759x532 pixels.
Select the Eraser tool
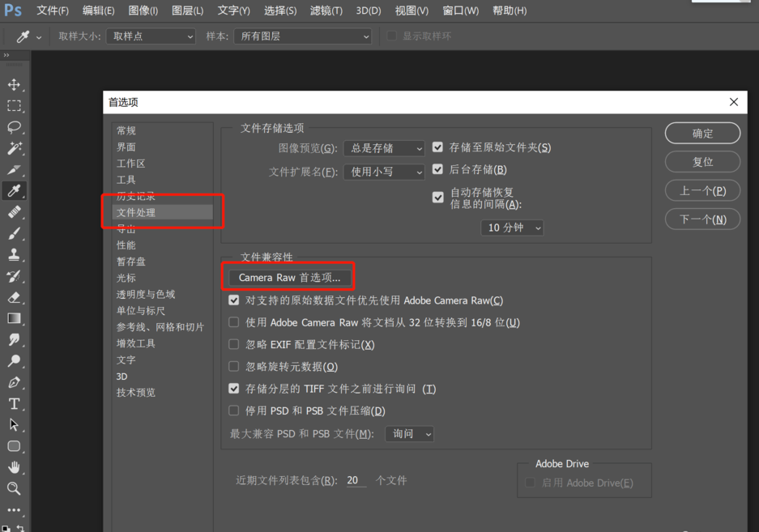pos(14,297)
